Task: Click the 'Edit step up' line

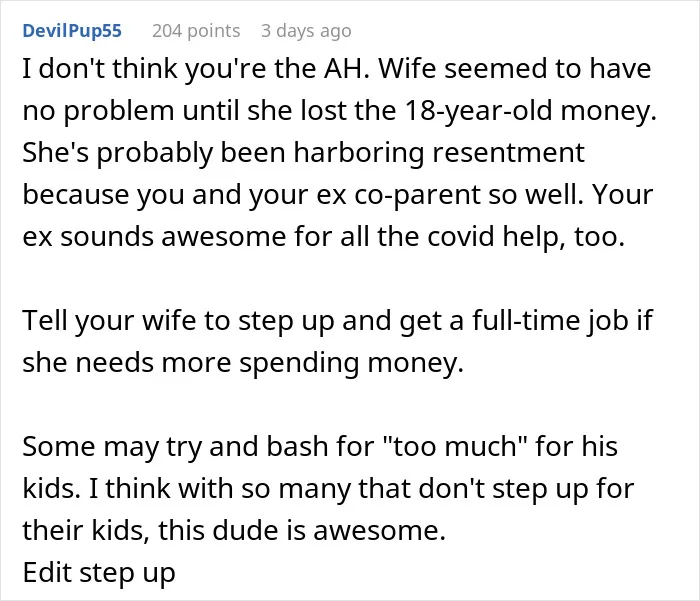Action: (99, 573)
